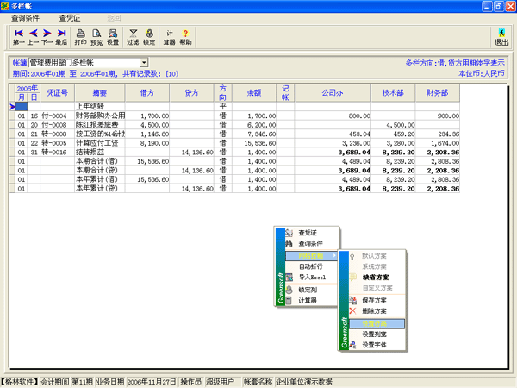Go to first record with 第一 toolbar icon
The width and height of the screenshot is (517, 388).
tap(19, 37)
